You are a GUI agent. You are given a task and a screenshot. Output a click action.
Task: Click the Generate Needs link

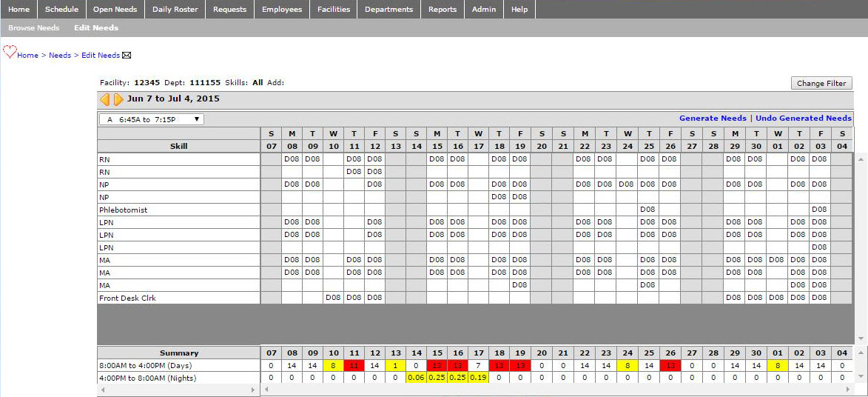[713, 119]
